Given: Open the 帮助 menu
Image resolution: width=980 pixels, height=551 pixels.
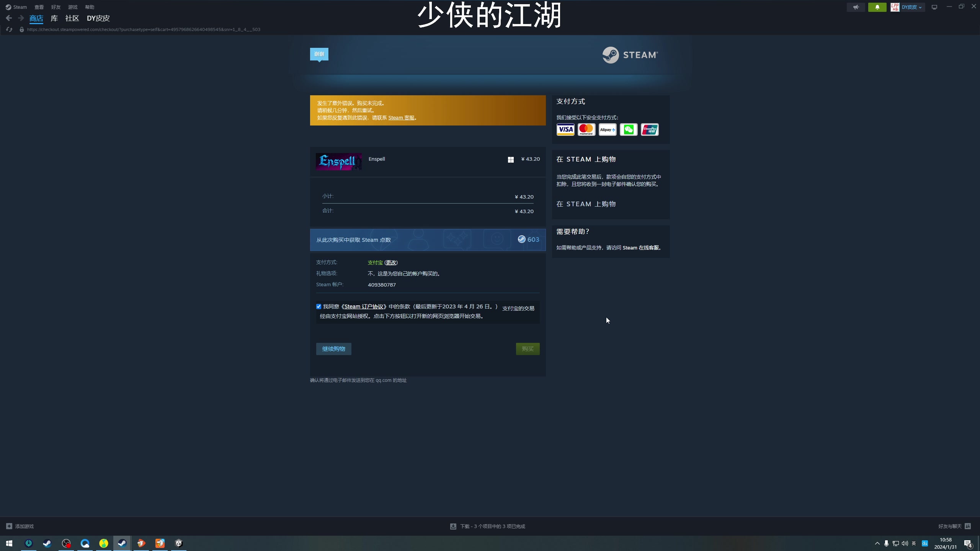Looking at the screenshot, I should (90, 7).
